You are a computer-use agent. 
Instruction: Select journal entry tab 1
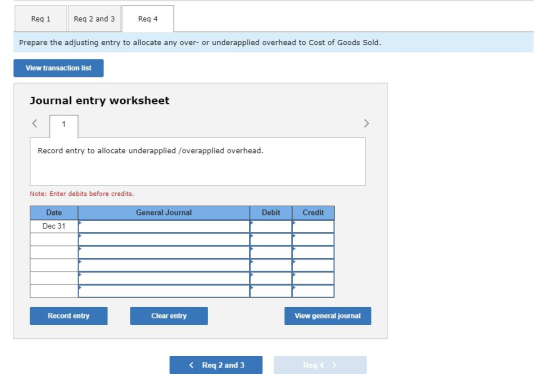(x=64, y=124)
